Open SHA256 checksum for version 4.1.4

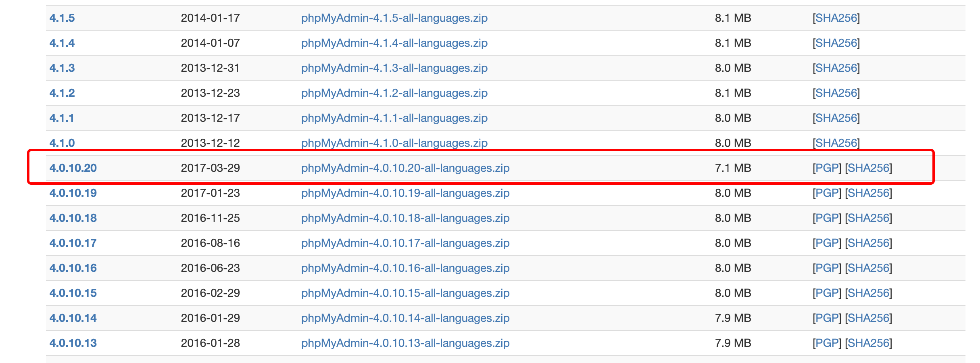(836, 43)
